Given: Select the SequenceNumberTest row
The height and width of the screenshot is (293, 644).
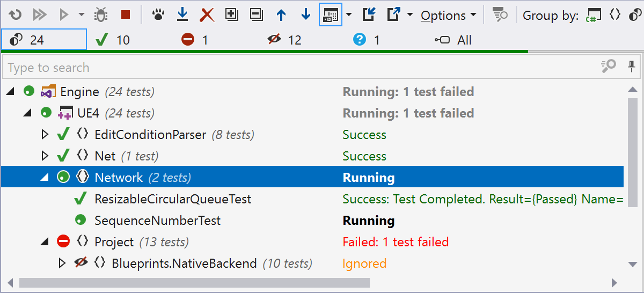Looking at the screenshot, I should click(x=157, y=221).
